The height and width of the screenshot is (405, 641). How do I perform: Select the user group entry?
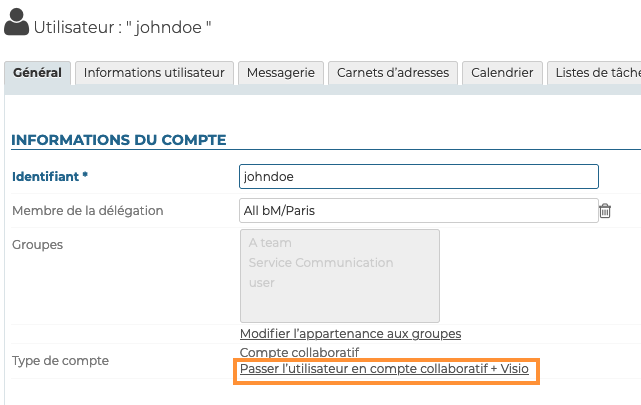(261, 283)
